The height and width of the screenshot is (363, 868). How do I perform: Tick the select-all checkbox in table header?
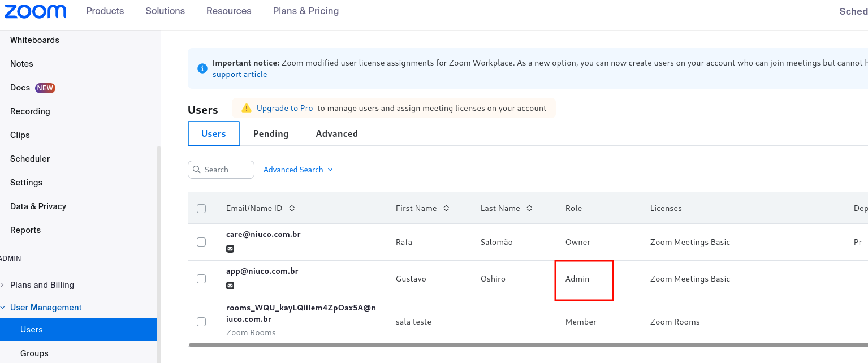(x=201, y=209)
